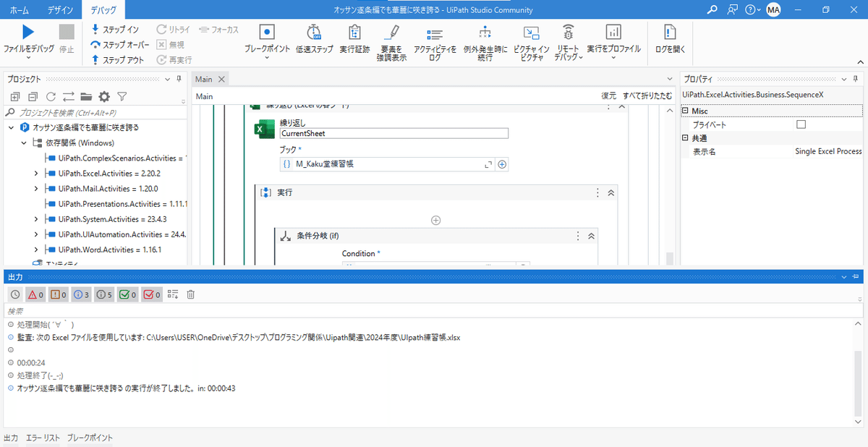868x447 pixels.
Task: Start debugging with ファイルをデバッグ play icon
Action: coord(28,32)
